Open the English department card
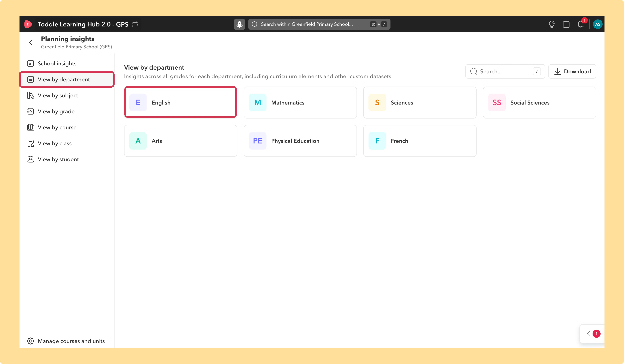 pos(180,102)
